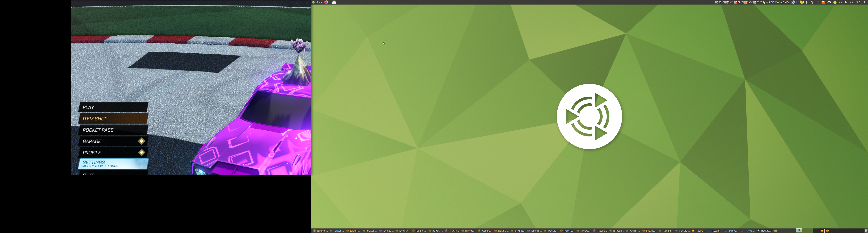Screen dimensions: 868x233
Task: Click the 4,7 KiB/s download speed indicator
Action: 772,2
